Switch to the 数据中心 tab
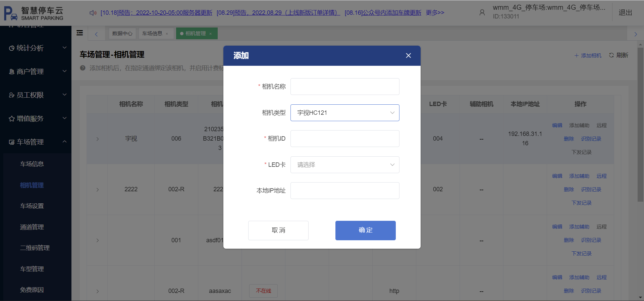644x301 pixels. (x=122, y=34)
